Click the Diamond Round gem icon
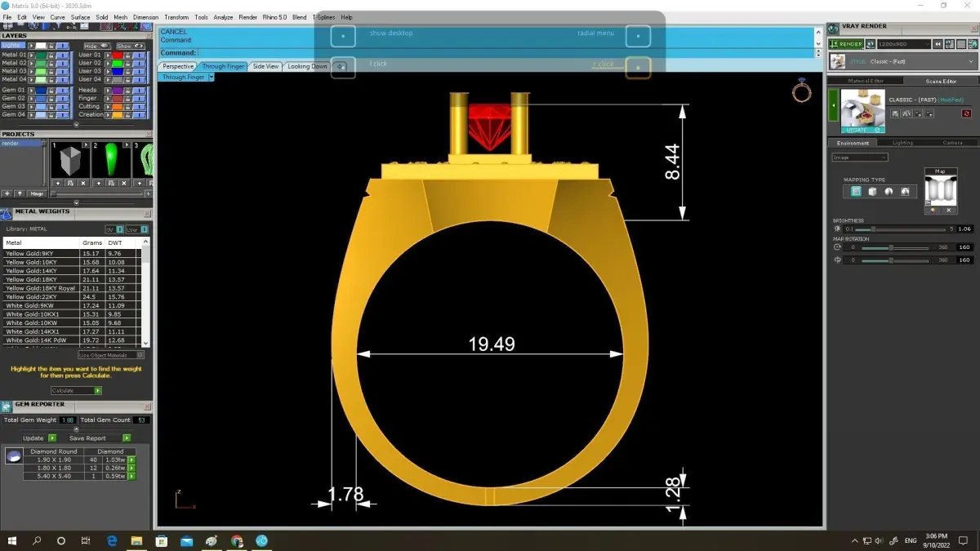Screen dimensions: 980x551 pyautogui.click(x=13, y=456)
